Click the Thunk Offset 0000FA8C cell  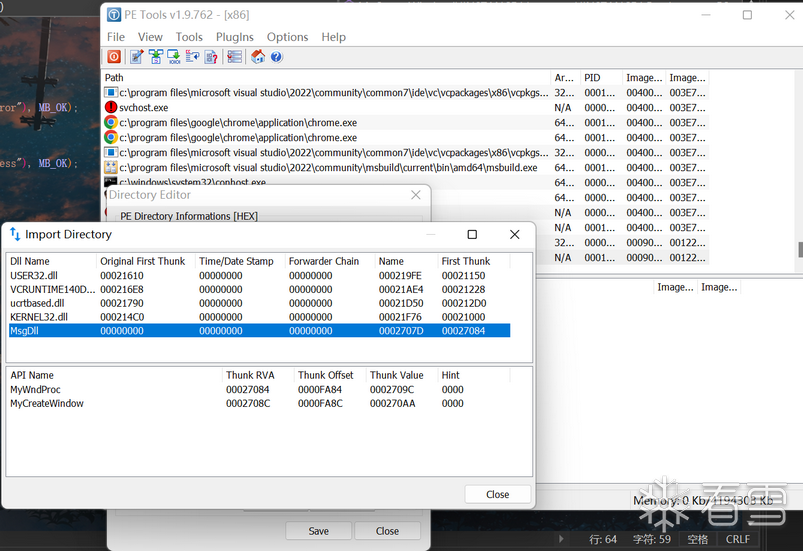(320, 404)
